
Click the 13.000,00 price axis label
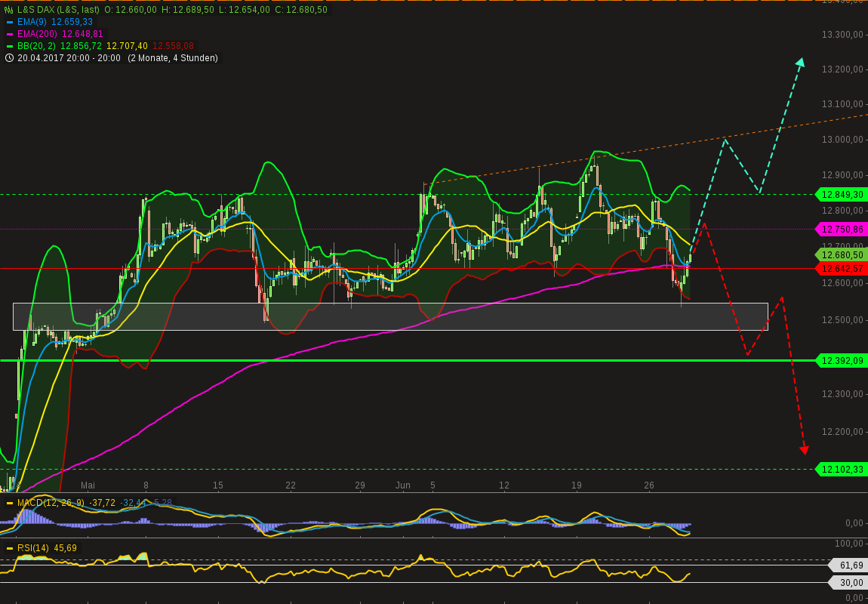(842, 140)
